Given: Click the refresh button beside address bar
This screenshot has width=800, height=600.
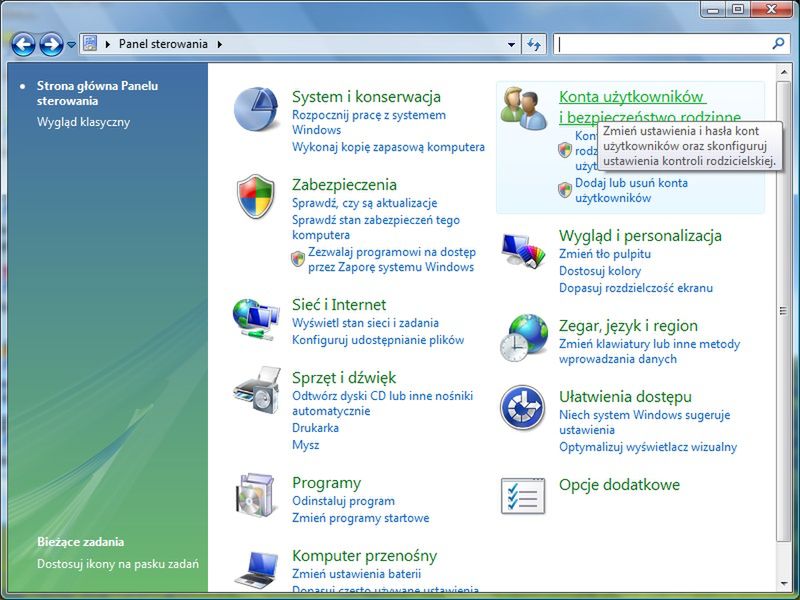Looking at the screenshot, I should 534,44.
